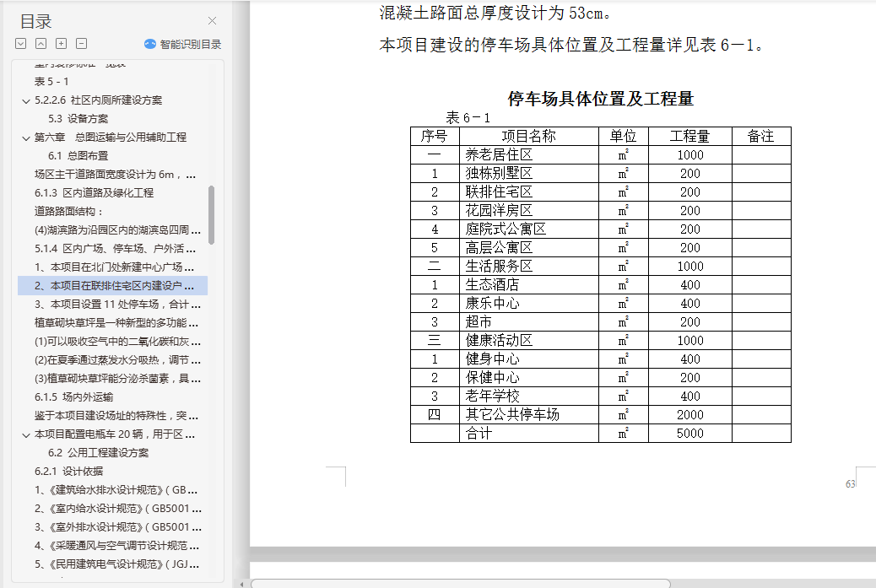Viewport: 876px width, 588px height.
Task: Click the 项目名称 column header
Action: click(528, 137)
